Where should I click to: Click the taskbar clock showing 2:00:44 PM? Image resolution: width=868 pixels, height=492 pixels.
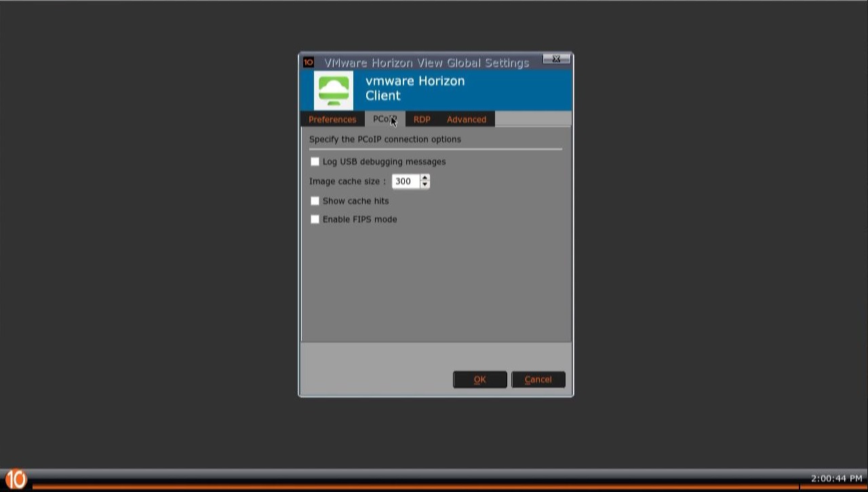point(837,478)
